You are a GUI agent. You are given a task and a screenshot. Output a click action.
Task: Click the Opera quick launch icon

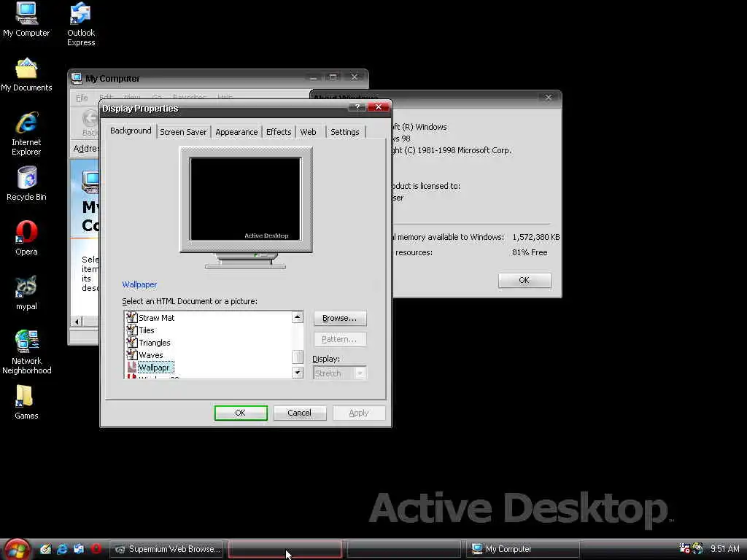pyautogui.click(x=96, y=549)
